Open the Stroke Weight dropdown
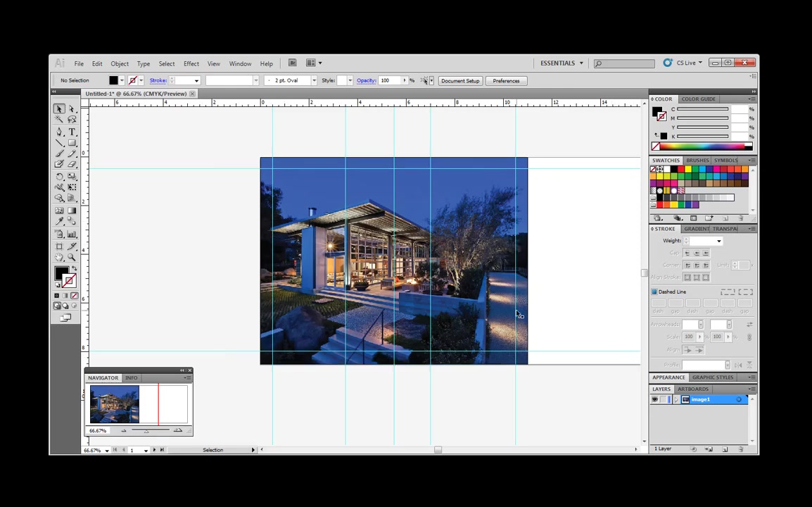Viewport: 812px width, 507px height. click(x=718, y=240)
